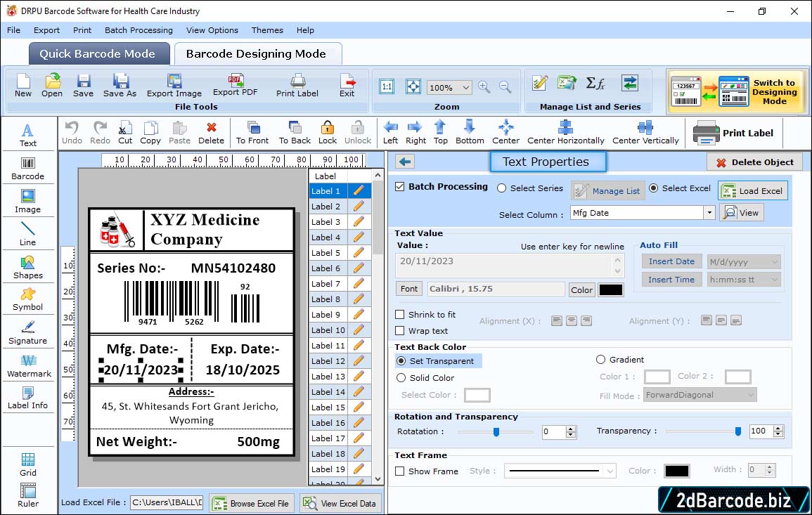Image resolution: width=812 pixels, height=515 pixels.
Task: Click the Browse Excel File button
Action: tap(252, 503)
